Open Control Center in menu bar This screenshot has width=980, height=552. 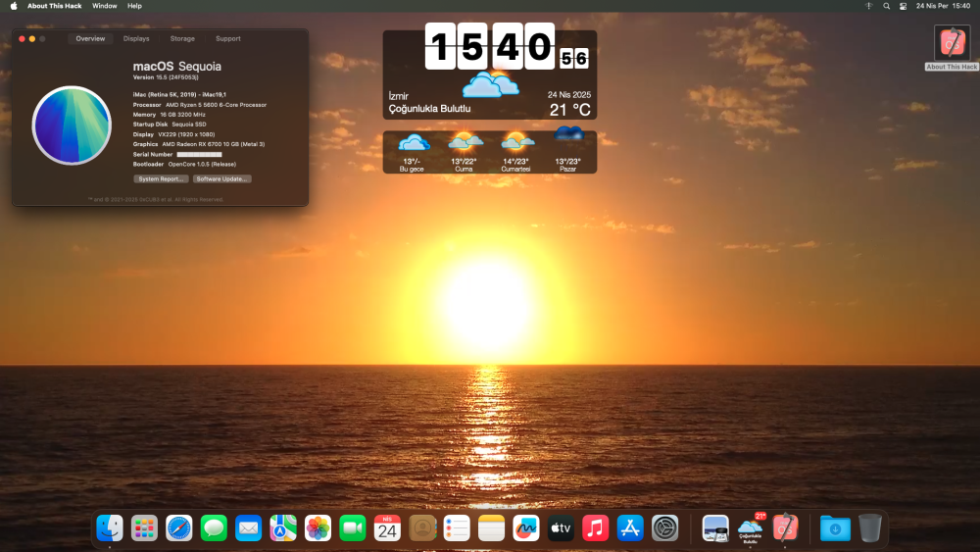(x=904, y=6)
